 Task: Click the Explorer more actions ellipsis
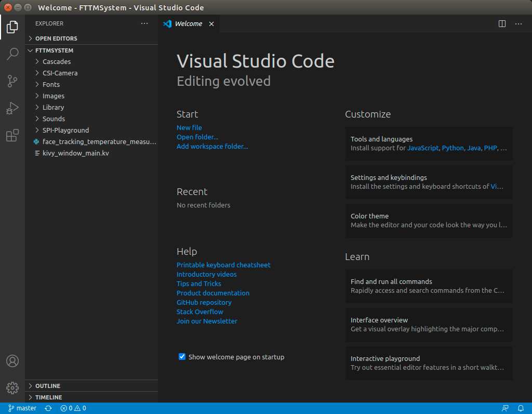point(144,23)
